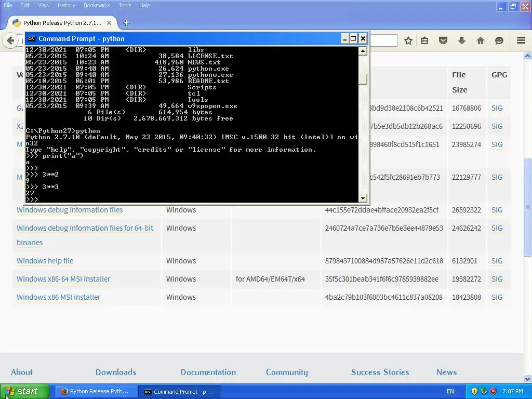
Task: Bookmark this page with star icon
Action: (x=408, y=41)
